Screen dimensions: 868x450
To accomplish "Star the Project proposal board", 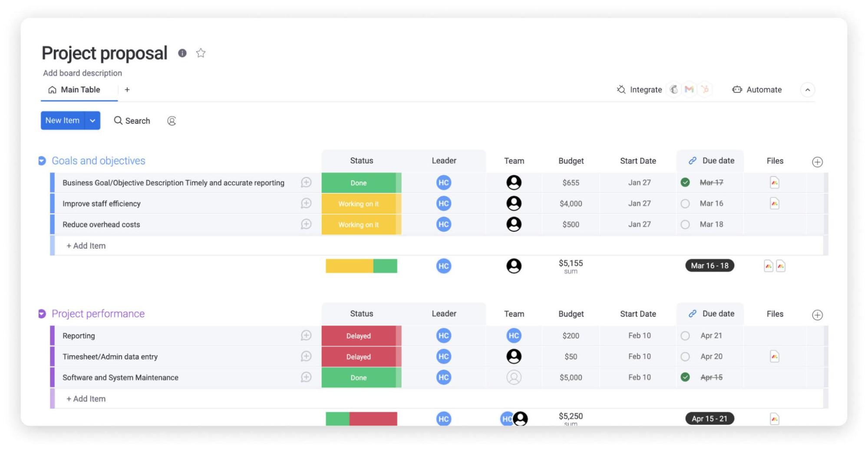I will [x=201, y=53].
